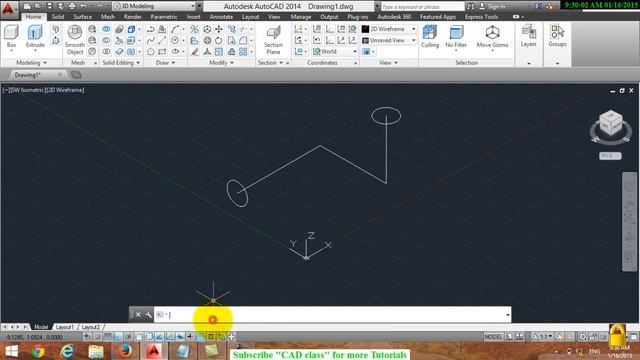The image size is (640, 360).
Task: Open Firefox from the taskbar
Action: point(125,351)
